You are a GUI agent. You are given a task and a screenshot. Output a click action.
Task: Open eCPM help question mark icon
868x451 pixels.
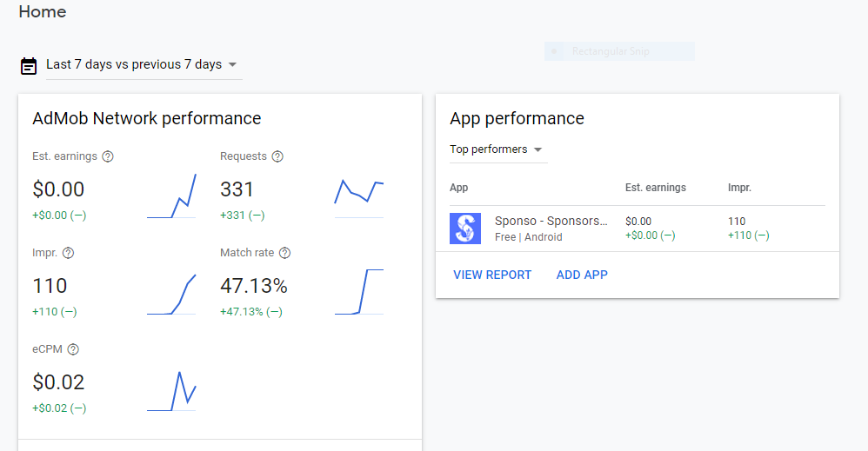click(73, 349)
